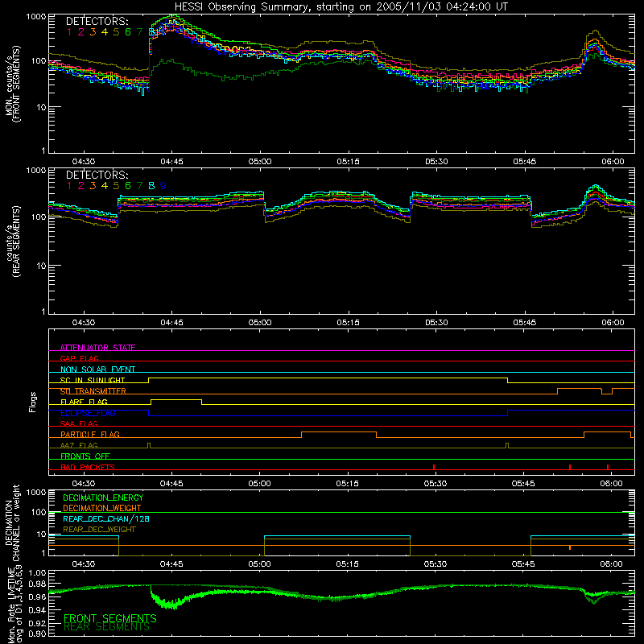Click 05:45 tick on decimation plot axis
This screenshot has height=644, width=644.
523,564
